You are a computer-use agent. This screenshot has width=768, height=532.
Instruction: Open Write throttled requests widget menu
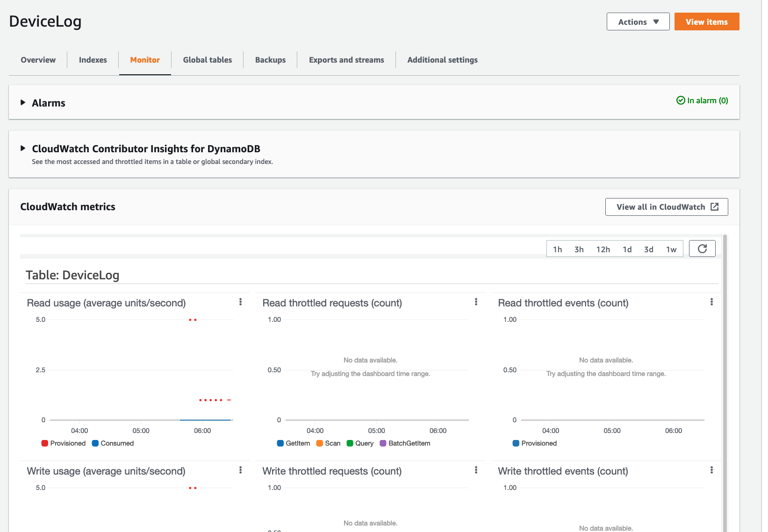coord(476,470)
